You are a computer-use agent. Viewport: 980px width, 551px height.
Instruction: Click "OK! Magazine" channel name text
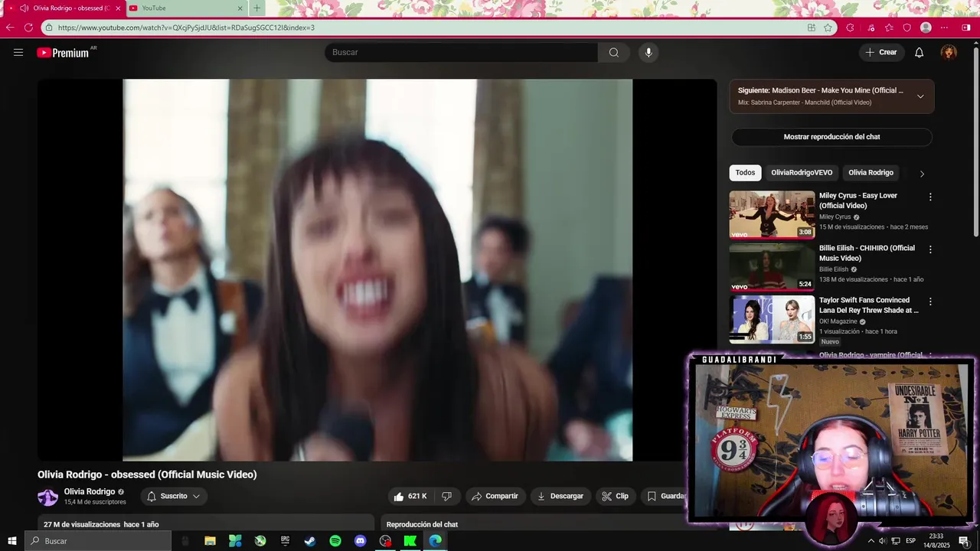pos(838,321)
